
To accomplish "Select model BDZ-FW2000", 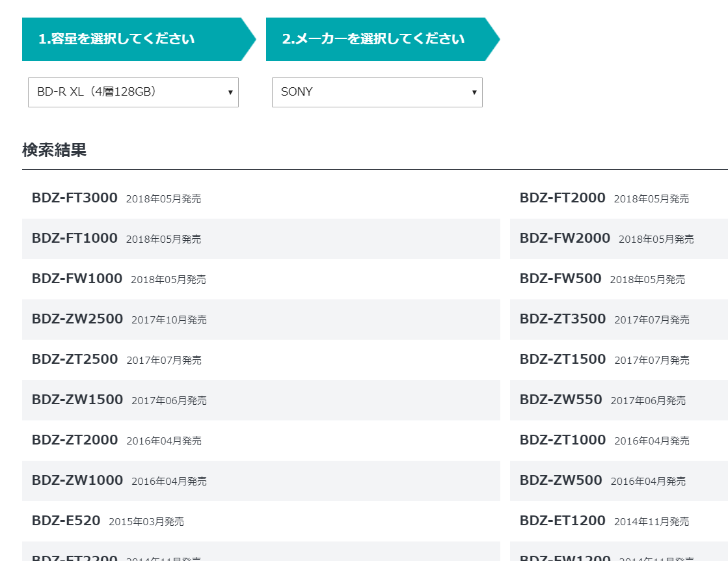I will click(x=565, y=238).
